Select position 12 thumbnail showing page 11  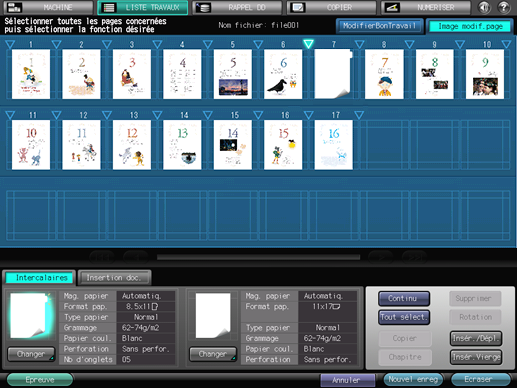coord(81,145)
